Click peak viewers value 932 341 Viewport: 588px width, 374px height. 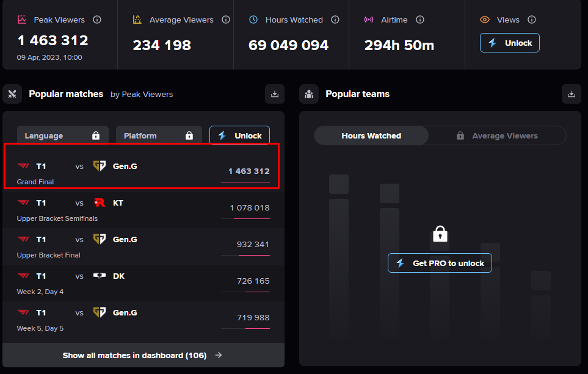click(253, 244)
